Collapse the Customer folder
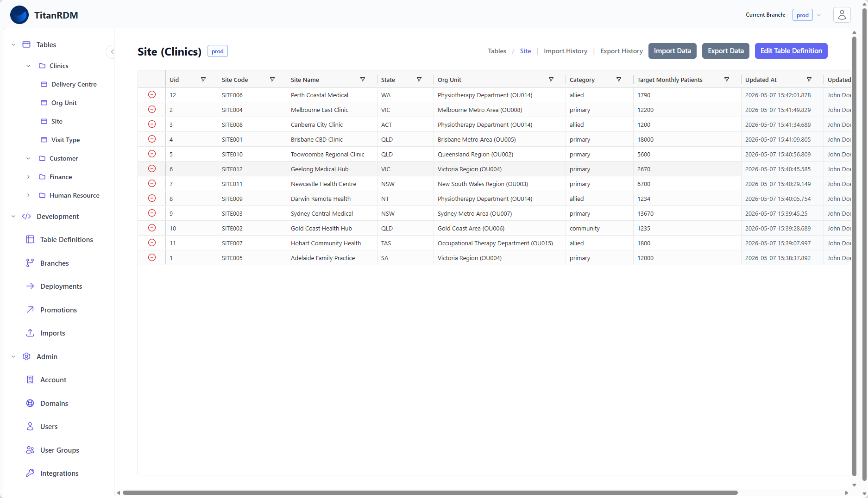Image resolution: width=868 pixels, height=498 pixels. pyautogui.click(x=28, y=158)
